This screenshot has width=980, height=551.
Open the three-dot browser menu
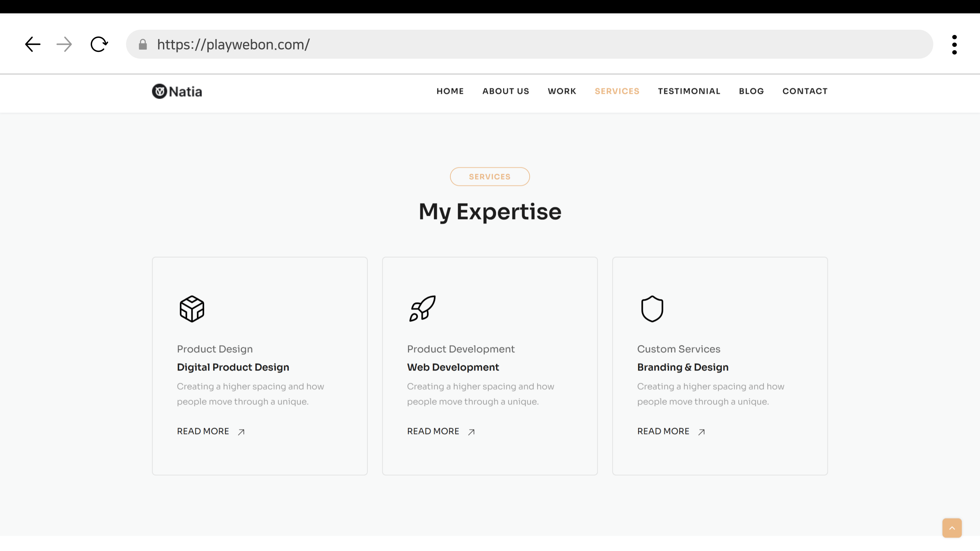[x=954, y=45]
